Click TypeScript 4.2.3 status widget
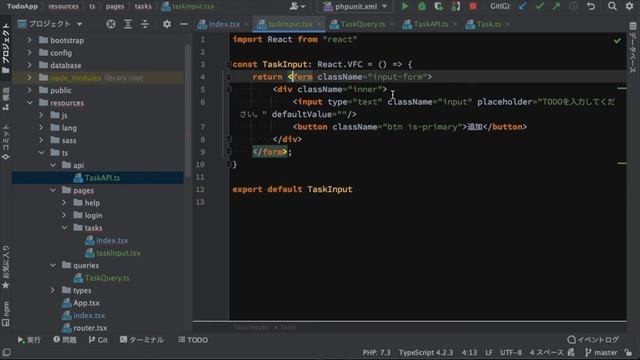 (x=426, y=352)
